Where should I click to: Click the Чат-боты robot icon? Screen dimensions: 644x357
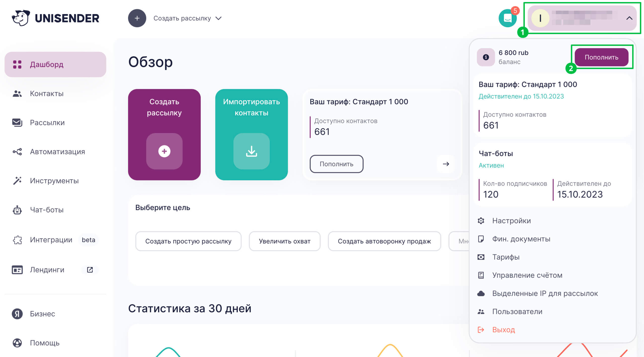[x=17, y=210]
